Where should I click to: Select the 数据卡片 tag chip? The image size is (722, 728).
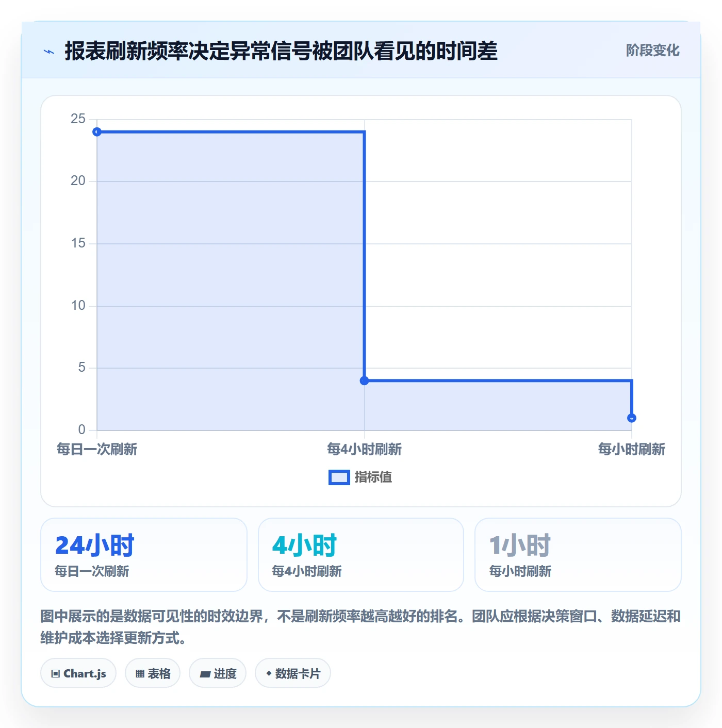point(293,673)
